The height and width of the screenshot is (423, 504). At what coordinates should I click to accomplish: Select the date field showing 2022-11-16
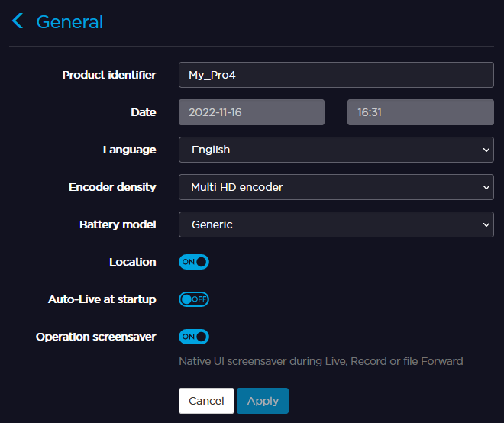pyautogui.click(x=251, y=112)
